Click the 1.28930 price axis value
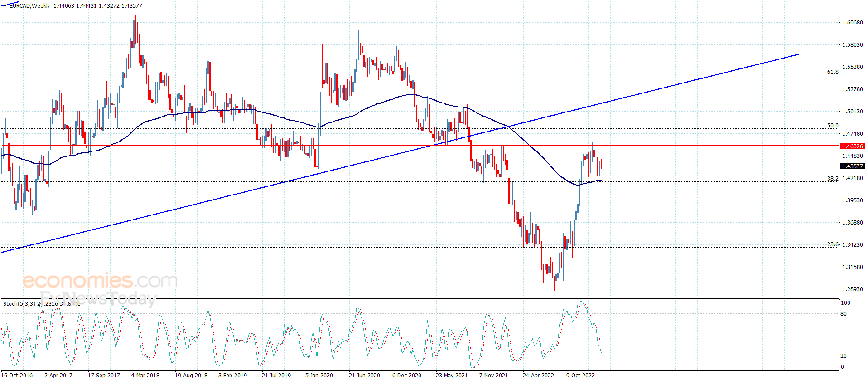The image size is (868, 381). click(852, 289)
